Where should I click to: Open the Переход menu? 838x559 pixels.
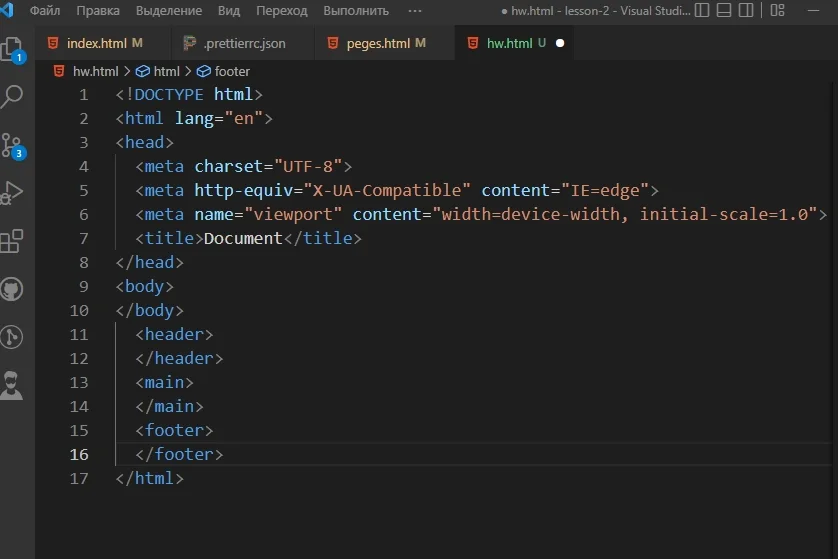point(282,11)
